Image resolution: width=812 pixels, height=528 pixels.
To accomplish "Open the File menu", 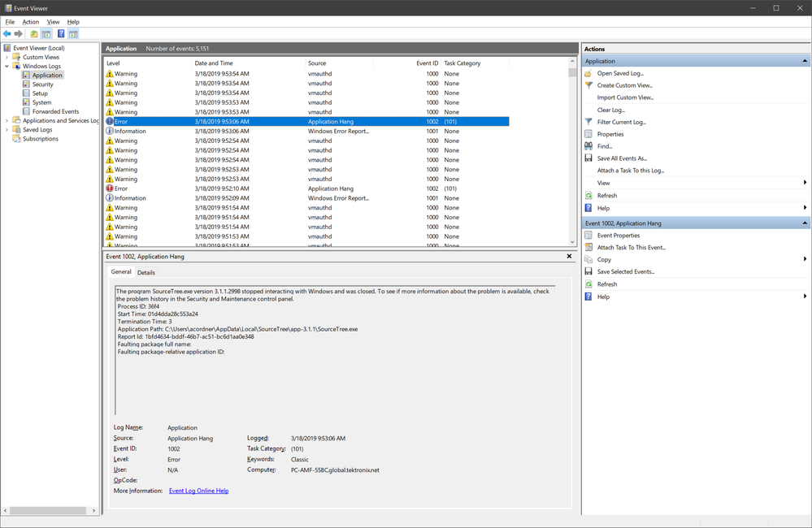I will (10, 22).
